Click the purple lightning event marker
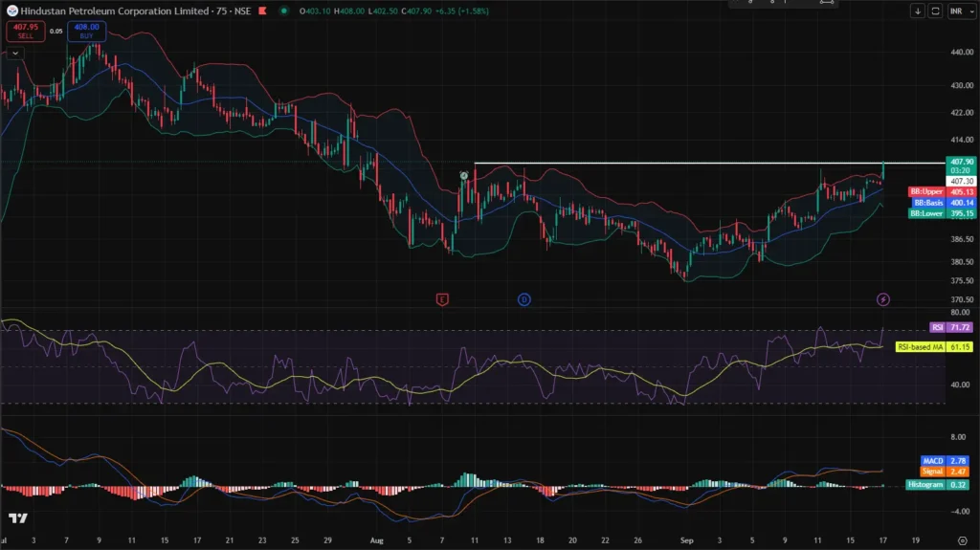Screen dimensions: 980x550 click(x=883, y=299)
